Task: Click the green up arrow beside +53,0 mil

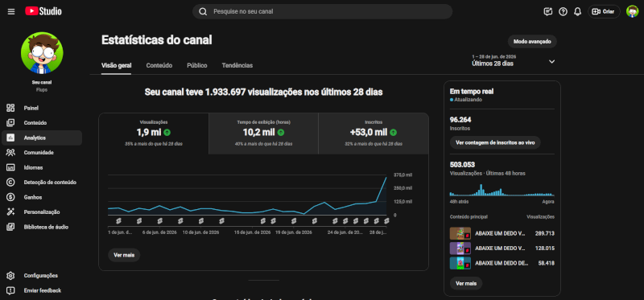Action: click(393, 132)
